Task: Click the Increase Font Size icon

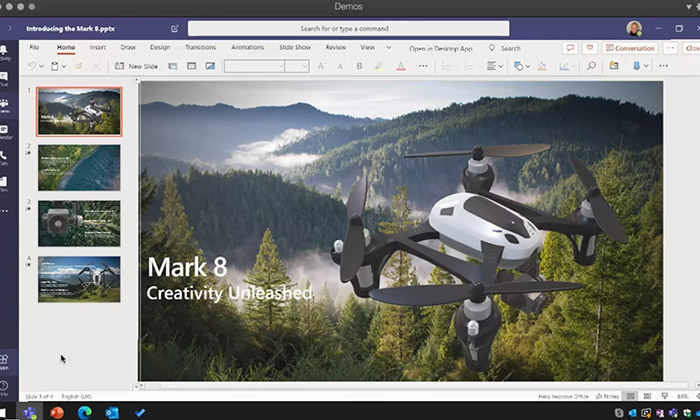Action: [321, 66]
